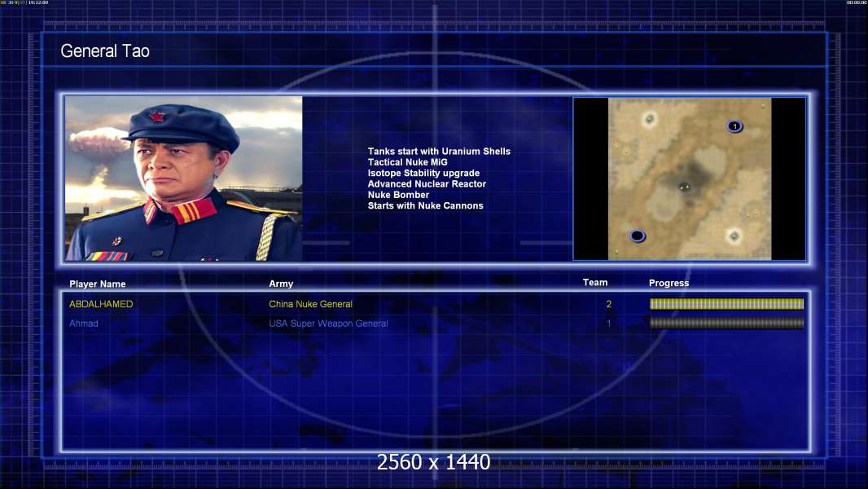
Task: Click General Tao's portrait image
Action: (184, 178)
